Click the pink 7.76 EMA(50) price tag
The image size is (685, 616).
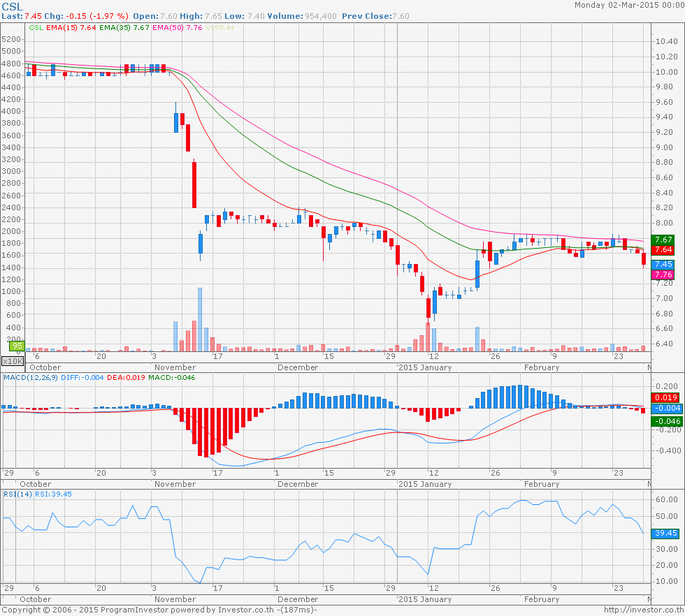coord(663,274)
